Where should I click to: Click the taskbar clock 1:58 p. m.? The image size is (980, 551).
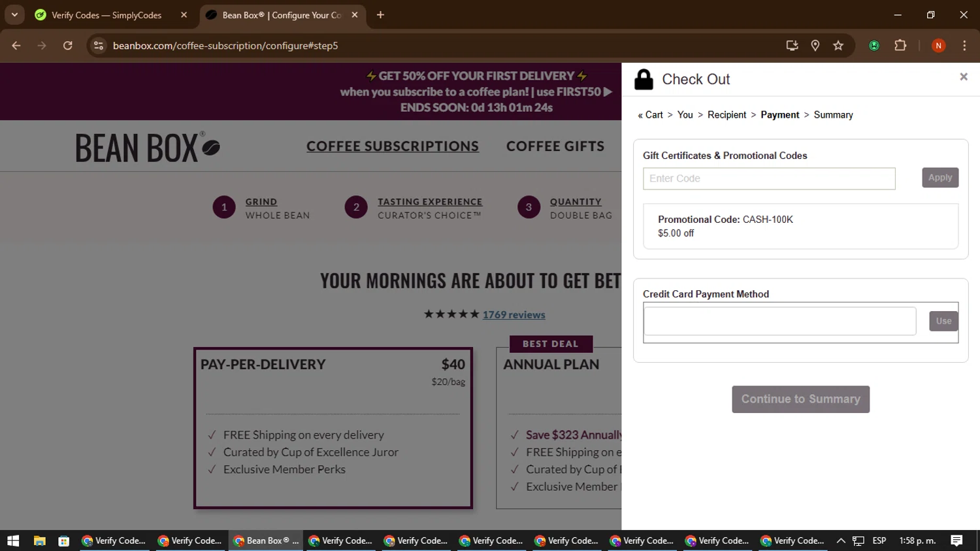click(x=917, y=541)
